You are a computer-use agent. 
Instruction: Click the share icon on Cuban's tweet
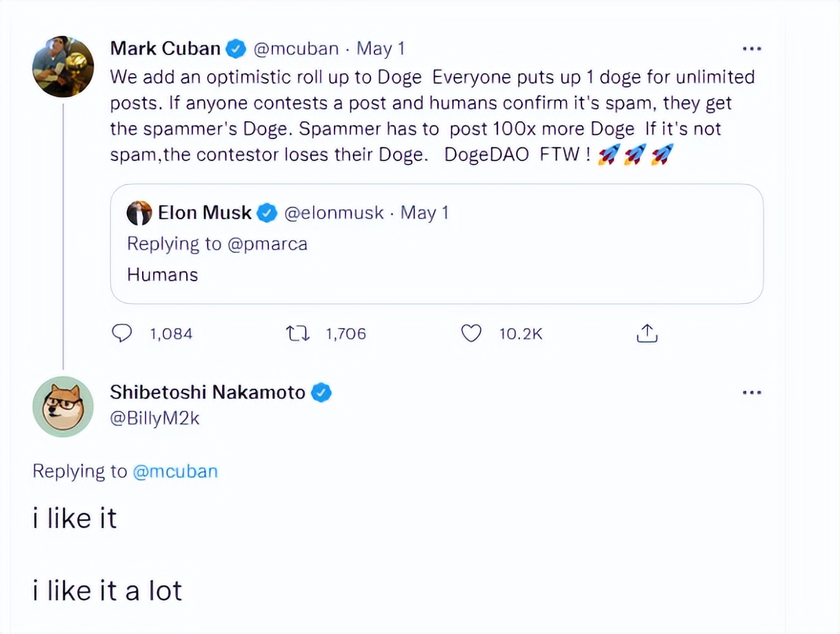pos(646,334)
